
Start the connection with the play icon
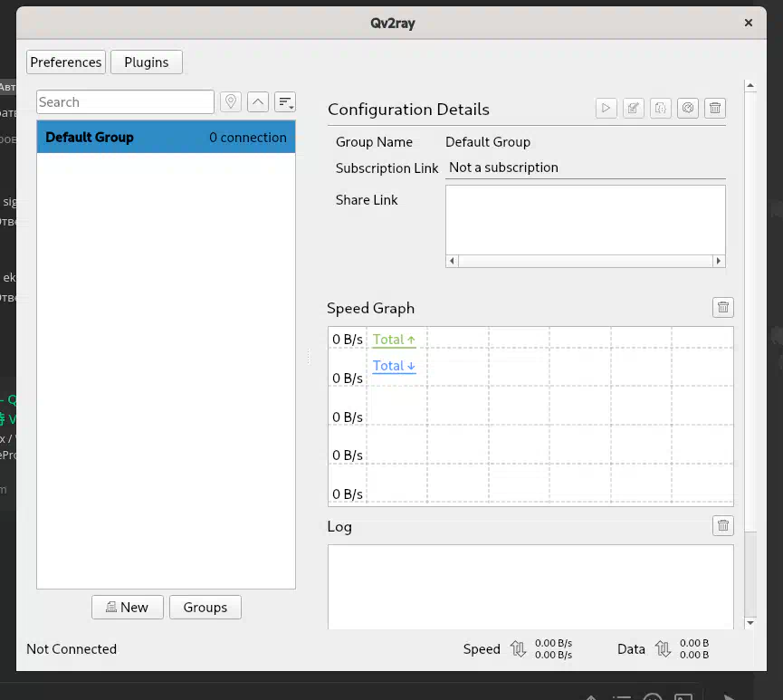tap(606, 108)
